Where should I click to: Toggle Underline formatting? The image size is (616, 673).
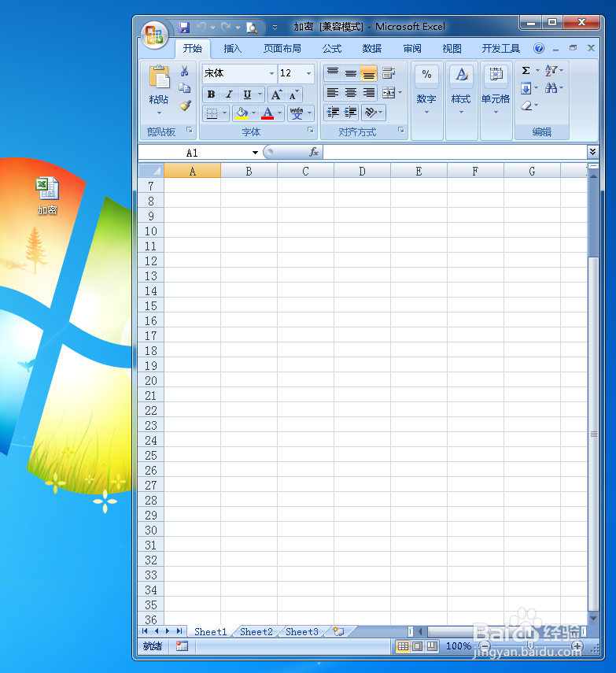[x=248, y=94]
